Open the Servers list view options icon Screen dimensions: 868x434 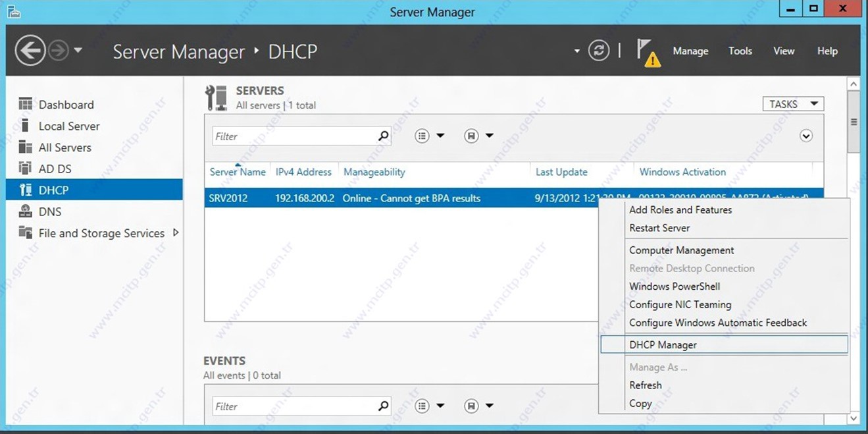point(422,136)
